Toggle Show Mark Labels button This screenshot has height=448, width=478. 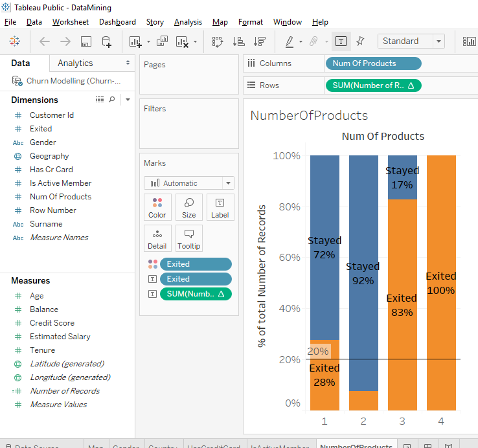pyautogui.click(x=341, y=41)
